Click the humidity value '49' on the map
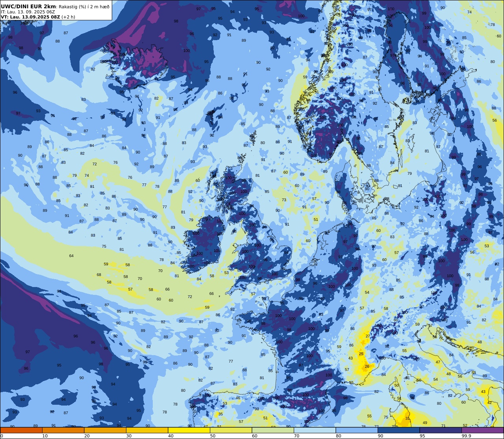The width and height of the screenshot is (504, 439). tap(425, 422)
